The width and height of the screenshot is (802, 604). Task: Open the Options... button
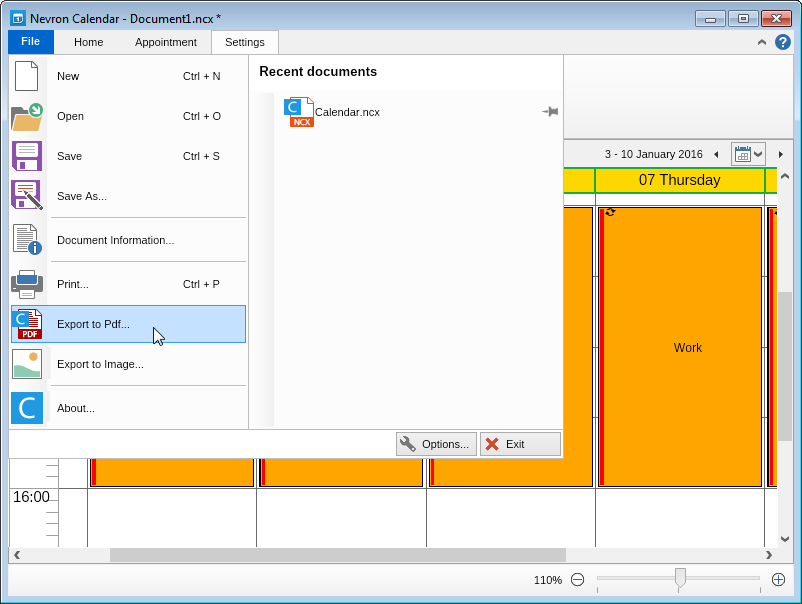[x=436, y=444]
